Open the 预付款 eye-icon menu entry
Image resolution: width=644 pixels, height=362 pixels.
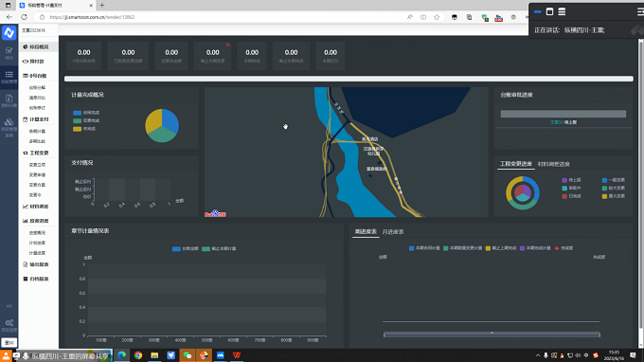coord(36,62)
